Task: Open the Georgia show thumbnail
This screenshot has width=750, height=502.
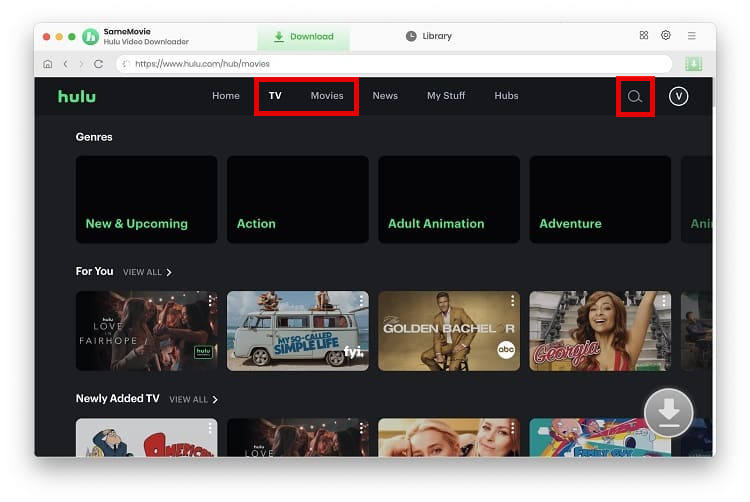Action: click(x=600, y=331)
